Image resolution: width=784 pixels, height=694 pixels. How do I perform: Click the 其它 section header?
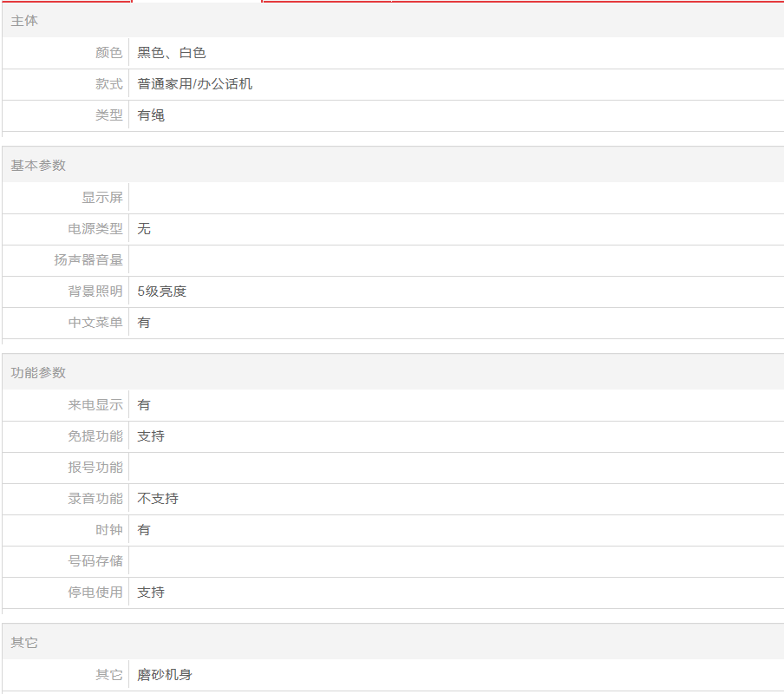(24, 644)
